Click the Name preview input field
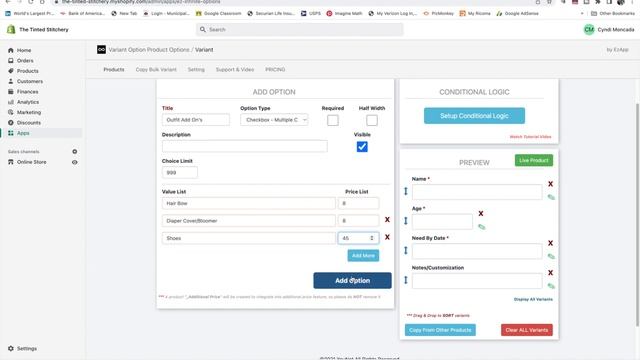Image resolution: width=640 pixels, height=360 pixels. [477, 192]
